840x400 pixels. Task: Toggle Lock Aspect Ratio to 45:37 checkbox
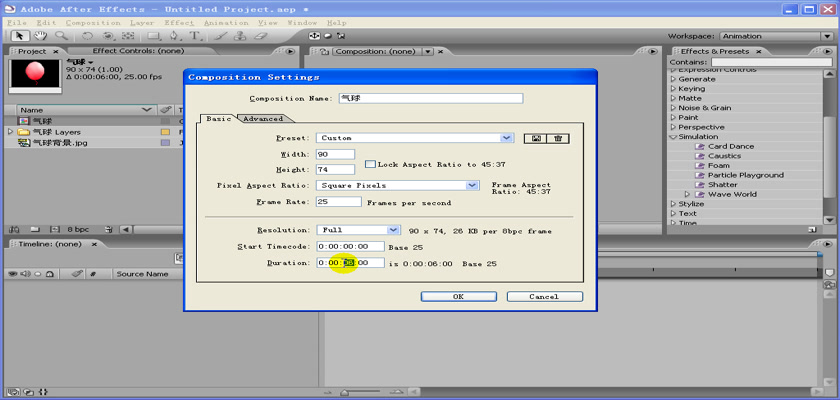370,164
